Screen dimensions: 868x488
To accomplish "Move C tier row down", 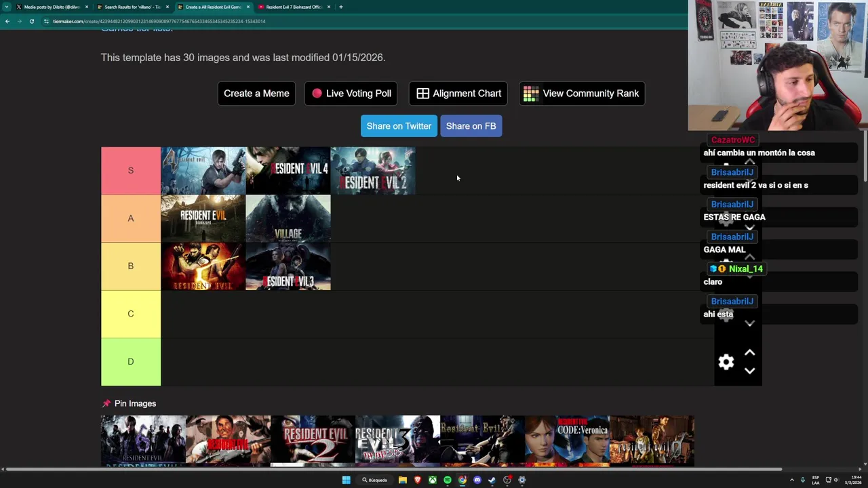I will 749,323.
